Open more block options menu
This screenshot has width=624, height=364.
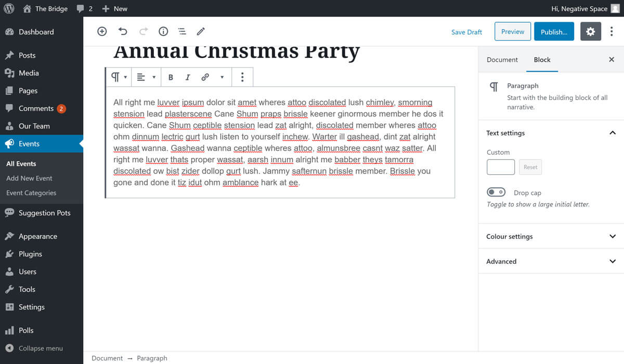tap(242, 77)
